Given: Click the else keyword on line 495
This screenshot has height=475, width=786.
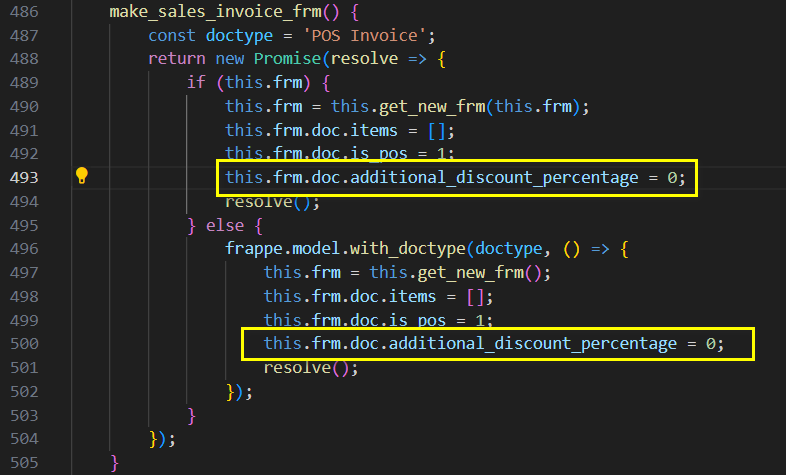Looking at the screenshot, I should pos(225,225).
